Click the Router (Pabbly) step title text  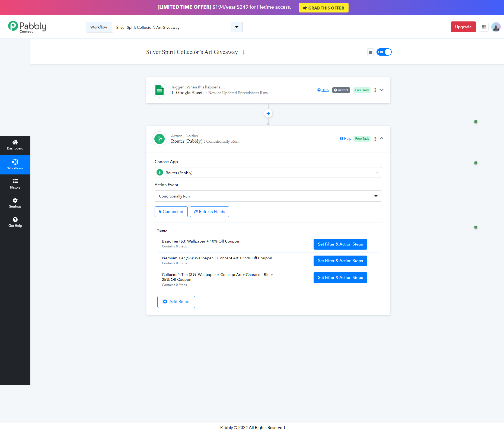pyautogui.click(x=205, y=141)
